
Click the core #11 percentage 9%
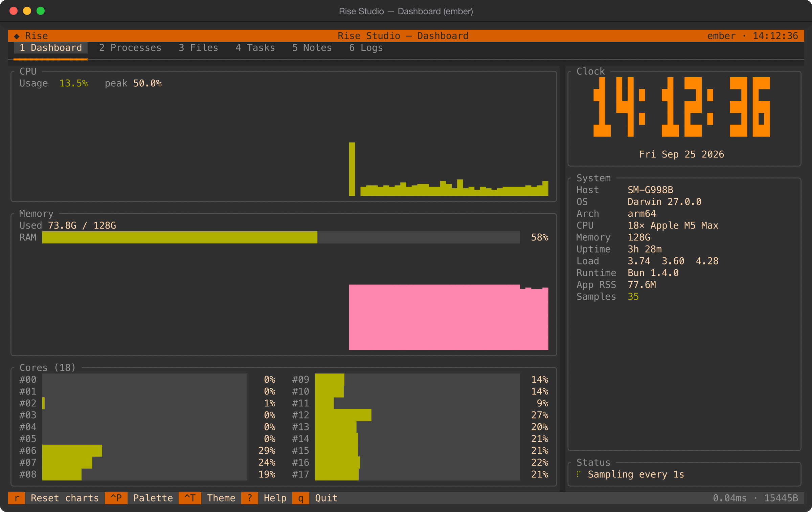[x=542, y=403]
